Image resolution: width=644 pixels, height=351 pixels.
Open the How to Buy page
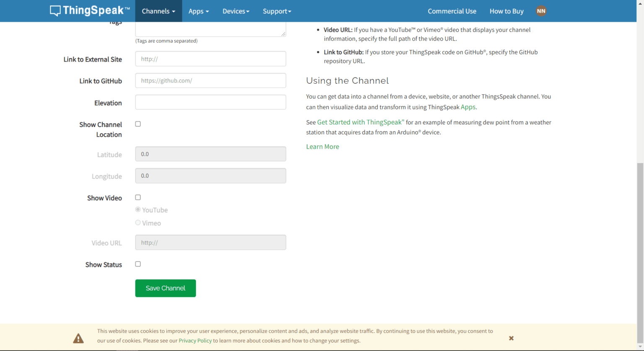(x=506, y=11)
